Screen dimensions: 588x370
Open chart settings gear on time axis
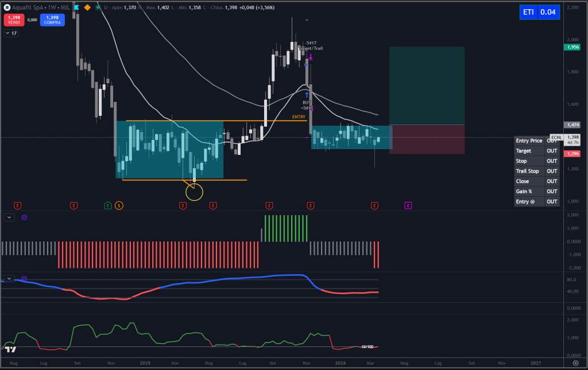(575, 363)
